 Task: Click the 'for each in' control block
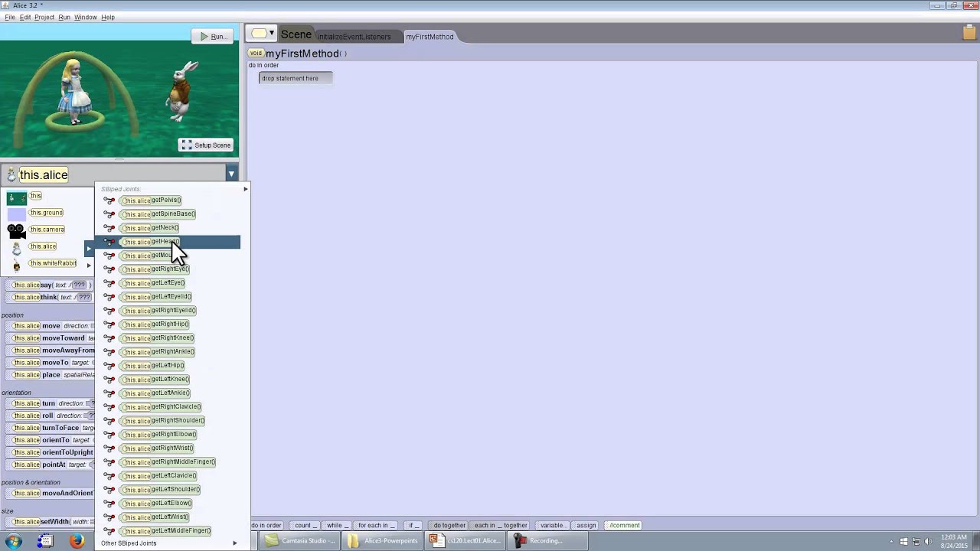(x=377, y=526)
